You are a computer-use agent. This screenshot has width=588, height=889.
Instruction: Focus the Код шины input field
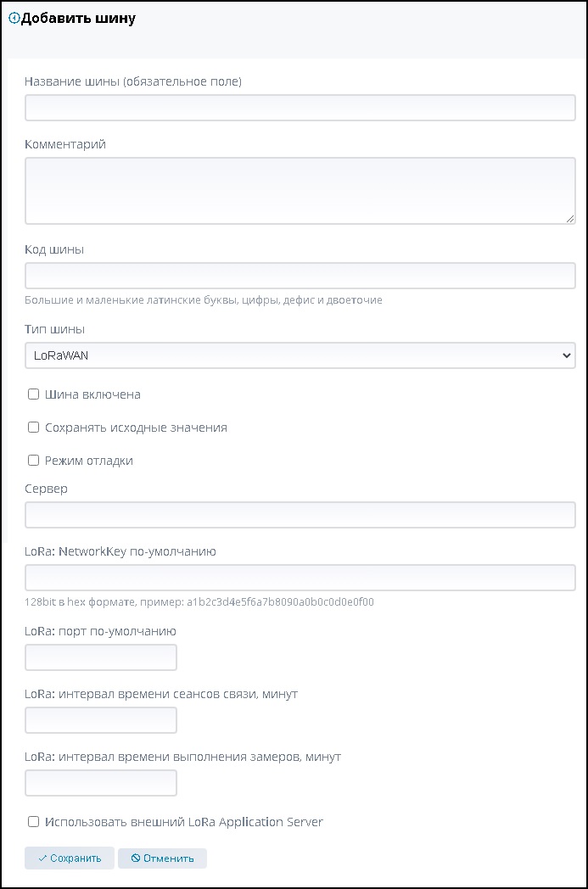300,276
